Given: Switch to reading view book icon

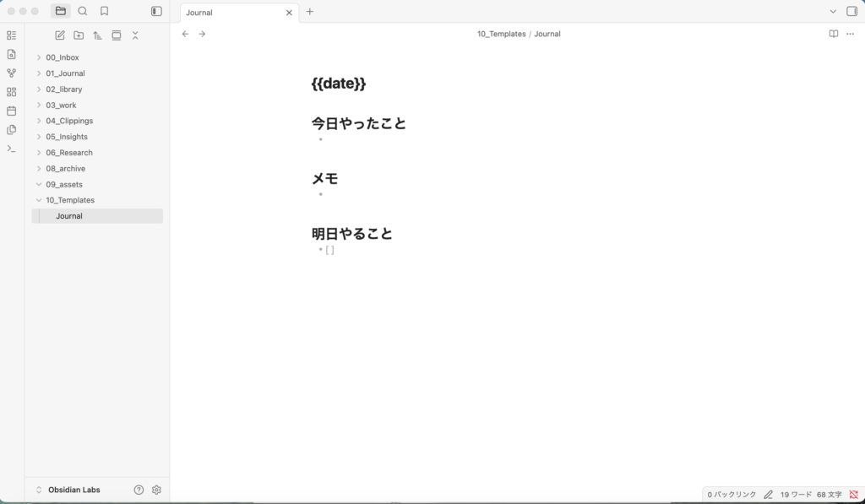Looking at the screenshot, I should 834,34.
